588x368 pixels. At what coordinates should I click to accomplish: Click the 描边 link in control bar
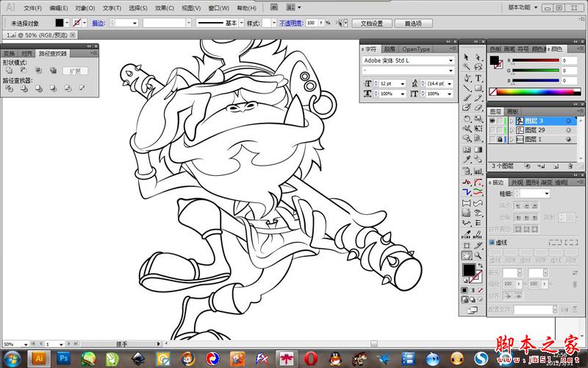click(x=98, y=23)
